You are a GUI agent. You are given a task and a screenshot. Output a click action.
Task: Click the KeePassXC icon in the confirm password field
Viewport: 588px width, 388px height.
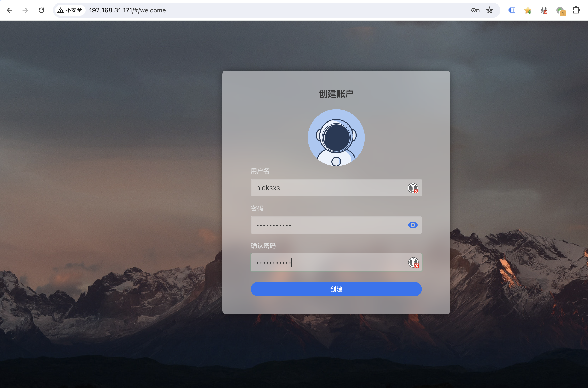coord(413,262)
